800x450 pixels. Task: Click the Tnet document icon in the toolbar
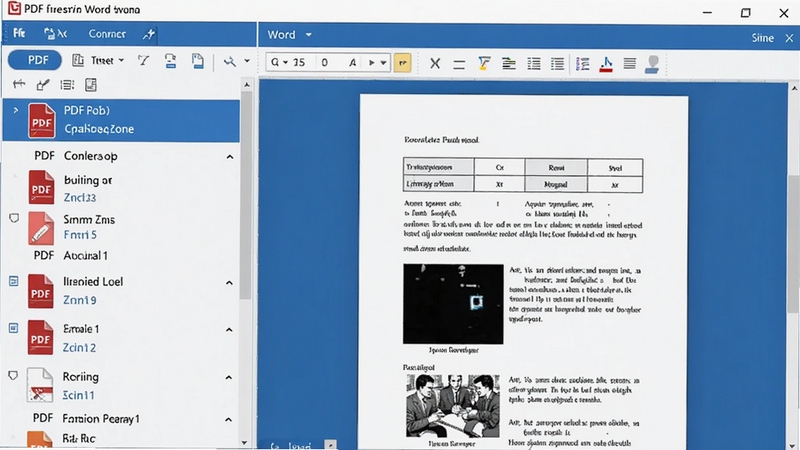click(78, 61)
